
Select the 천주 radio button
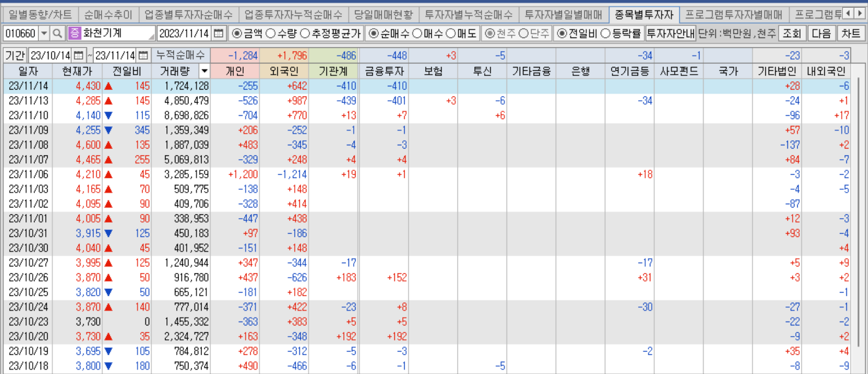coord(489,33)
